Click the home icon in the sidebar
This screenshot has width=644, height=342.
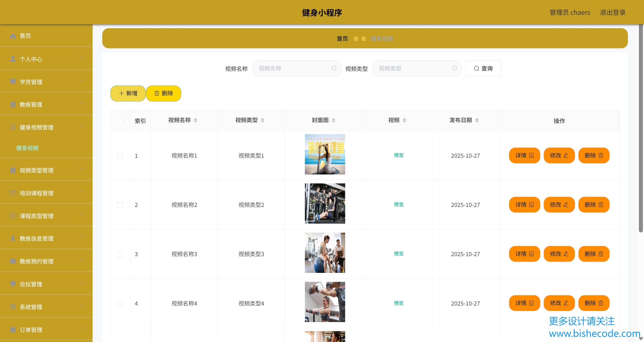click(13, 36)
